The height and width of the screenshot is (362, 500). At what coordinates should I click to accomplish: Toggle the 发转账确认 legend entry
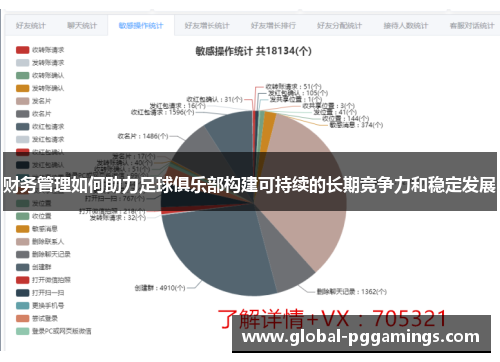click(x=40, y=88)
